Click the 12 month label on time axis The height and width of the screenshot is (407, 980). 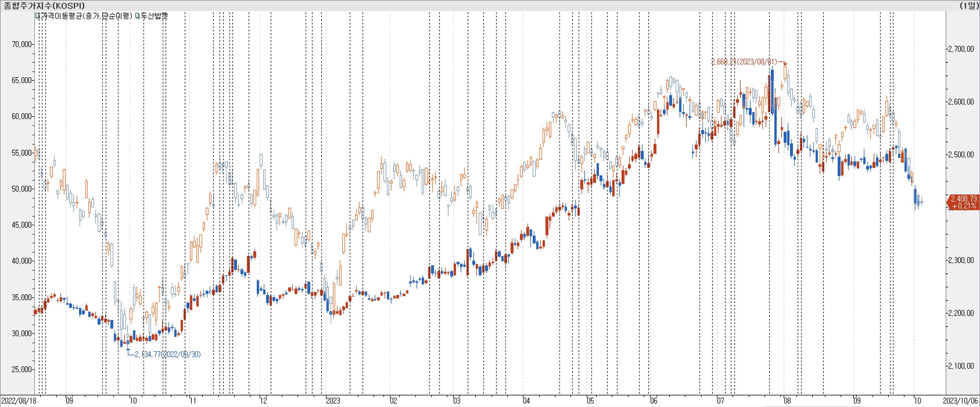(263, 401)
